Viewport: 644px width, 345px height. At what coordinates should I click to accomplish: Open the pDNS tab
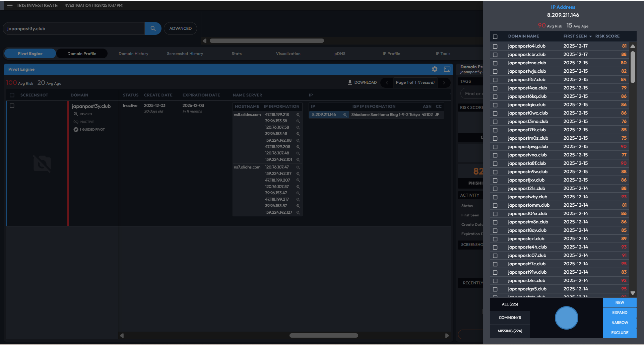(339, 54)
